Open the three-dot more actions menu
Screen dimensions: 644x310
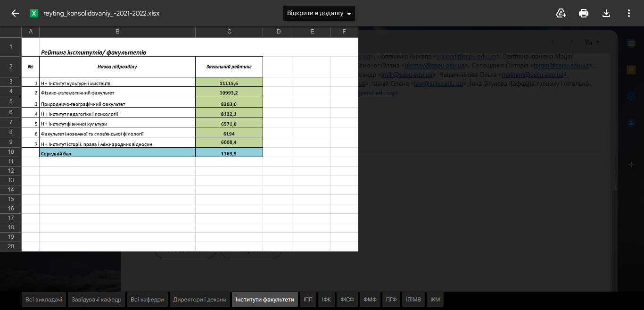pyautogui.click(x=629, y=13)
